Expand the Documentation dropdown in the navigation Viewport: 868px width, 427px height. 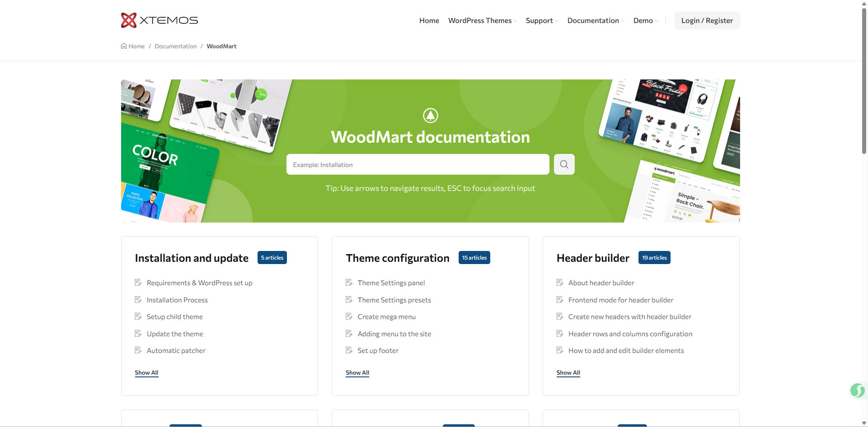click(x=595, y=20)
